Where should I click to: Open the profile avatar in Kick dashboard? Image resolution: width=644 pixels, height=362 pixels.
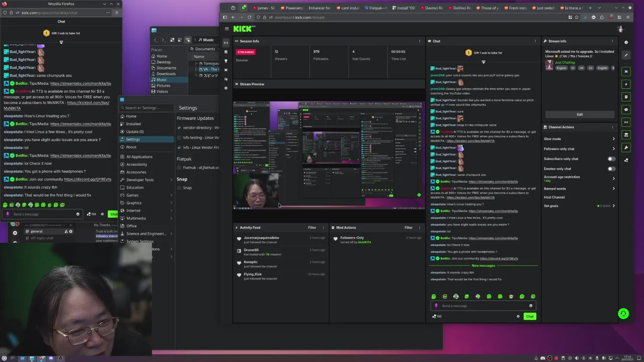coord(620,29)
